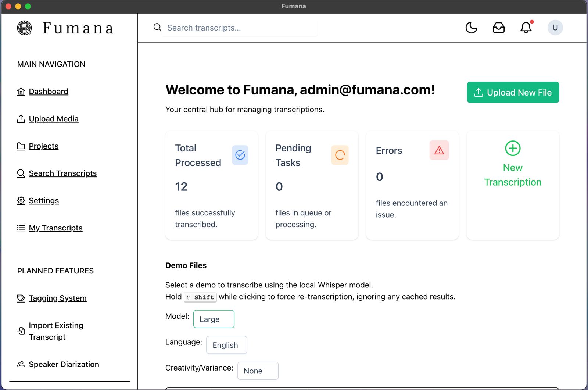Open Creativity/Variance dropdown showing None
This screenshot has height=390, width=588.
click(258, 371)
